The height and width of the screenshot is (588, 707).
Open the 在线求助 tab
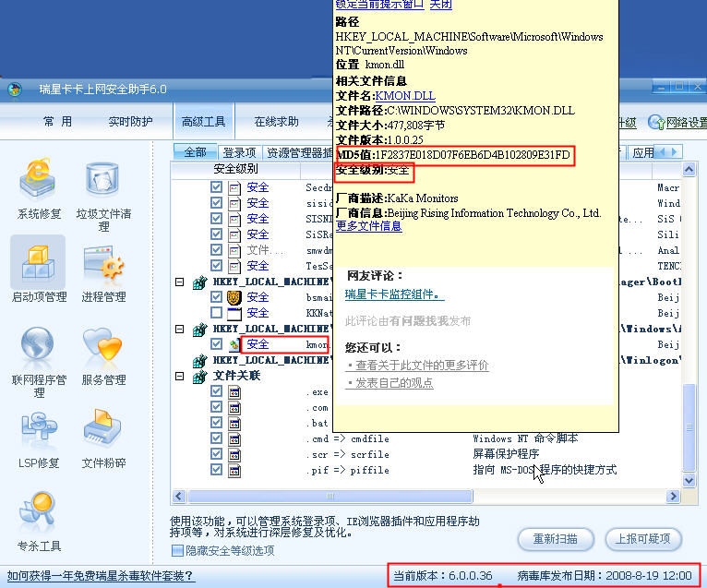[x=276, y=122]
